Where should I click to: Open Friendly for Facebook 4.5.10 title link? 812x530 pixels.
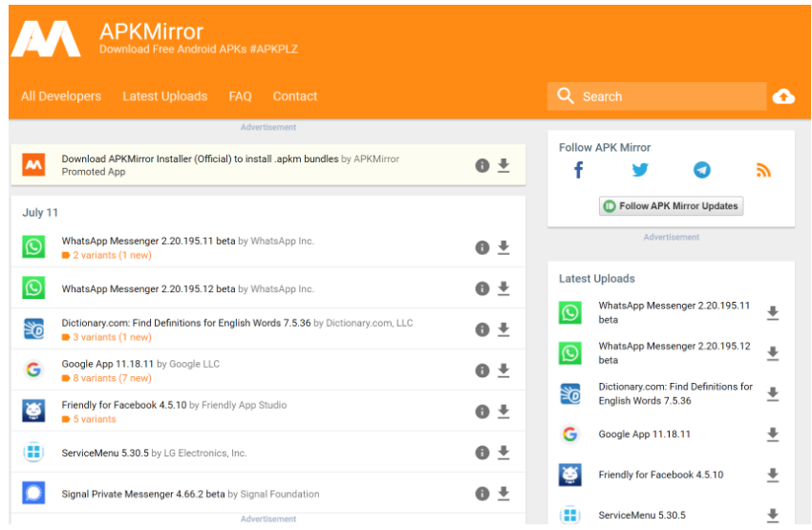tap(124, 405)
